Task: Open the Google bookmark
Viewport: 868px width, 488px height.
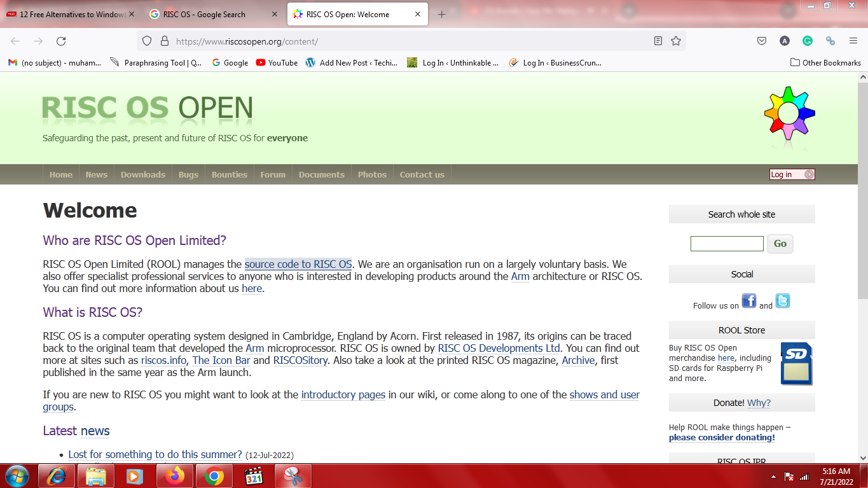Action: point(230,62)
